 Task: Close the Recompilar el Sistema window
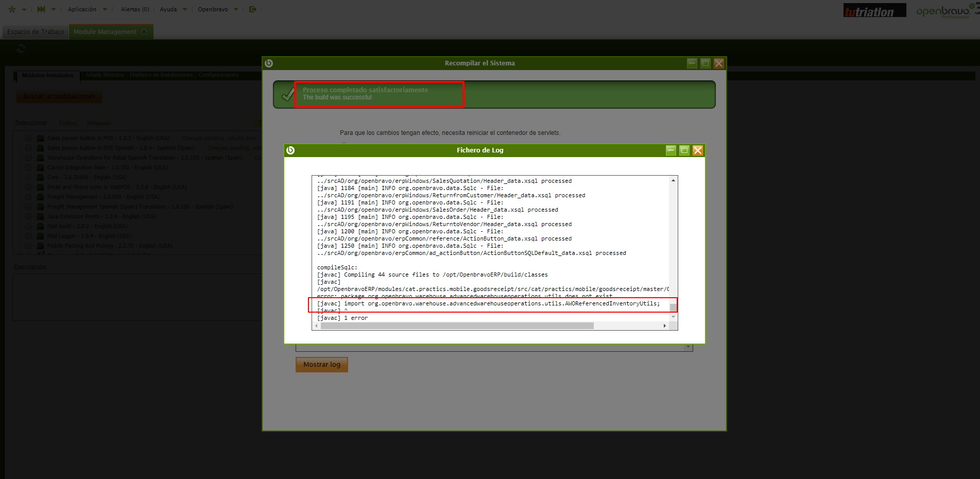point(719,63)
